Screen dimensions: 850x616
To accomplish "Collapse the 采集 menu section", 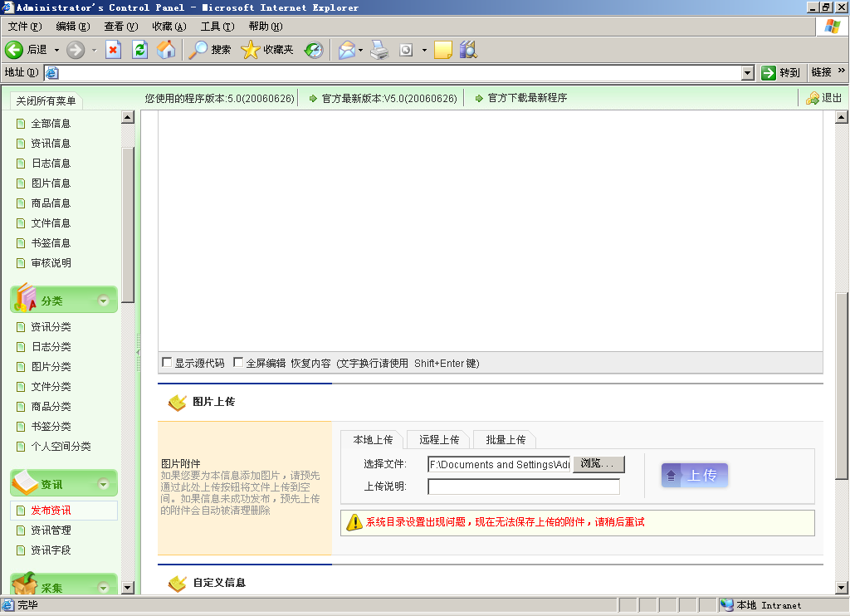I will pyautogui.click(x=103, y=587).
